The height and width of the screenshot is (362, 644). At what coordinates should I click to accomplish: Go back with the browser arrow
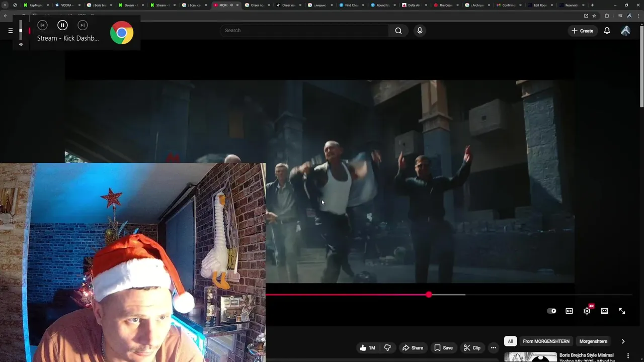point(5,16)
